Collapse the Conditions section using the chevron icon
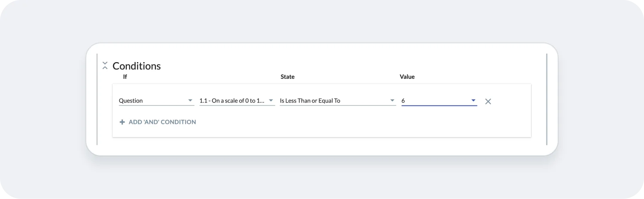The image size is (644, 199). 105,66
